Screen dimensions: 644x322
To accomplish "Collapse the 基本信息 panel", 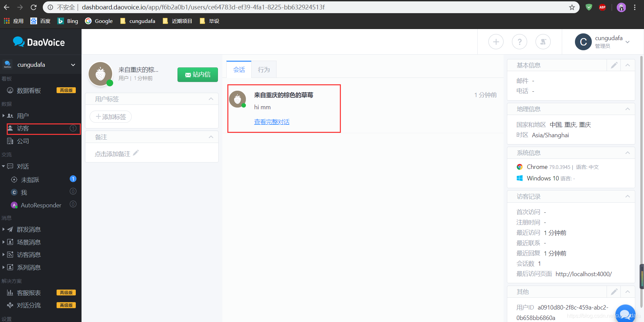I will click(627, 65).
